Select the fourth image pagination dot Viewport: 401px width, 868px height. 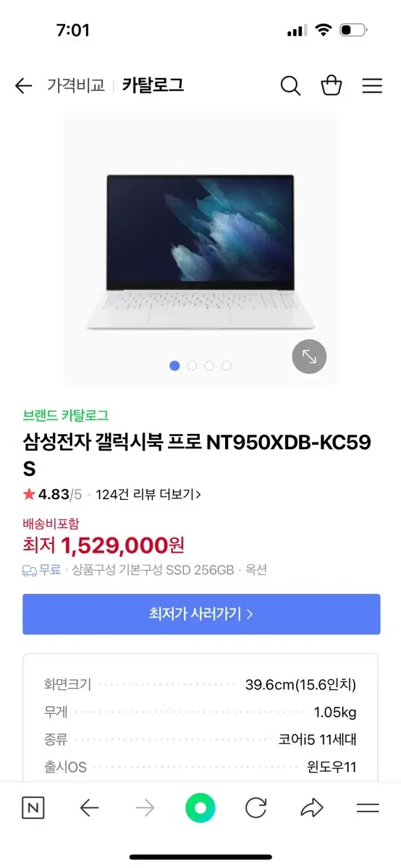click(x=227, y=366)
